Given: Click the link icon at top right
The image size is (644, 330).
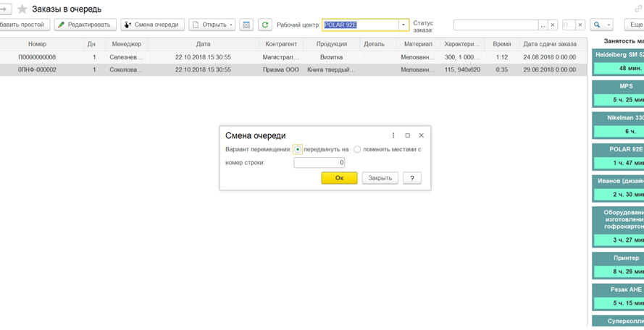Looking at the screenshot, I should [x=637, y=9].
